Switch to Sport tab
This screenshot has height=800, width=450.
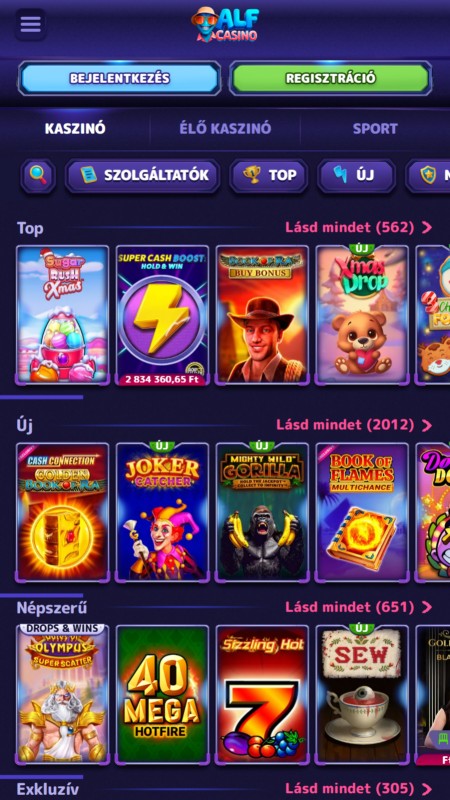[375, 128]
